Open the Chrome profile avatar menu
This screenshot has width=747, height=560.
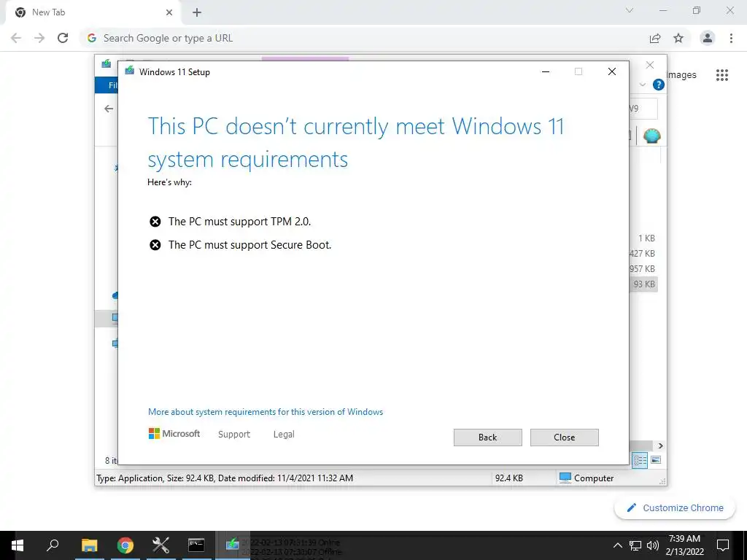coord(708,38)
